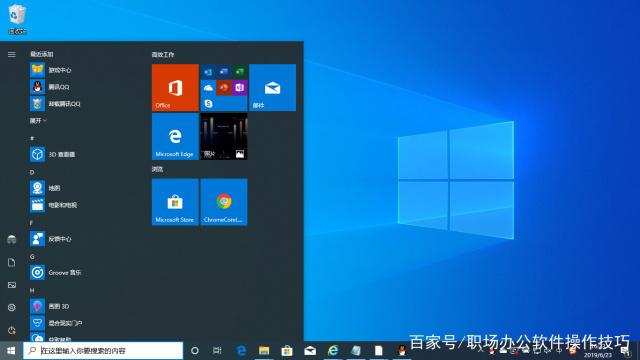Screen dimensions: 640x360
Task: Open QQ penguin on taskbar
Action: point(402,351)
